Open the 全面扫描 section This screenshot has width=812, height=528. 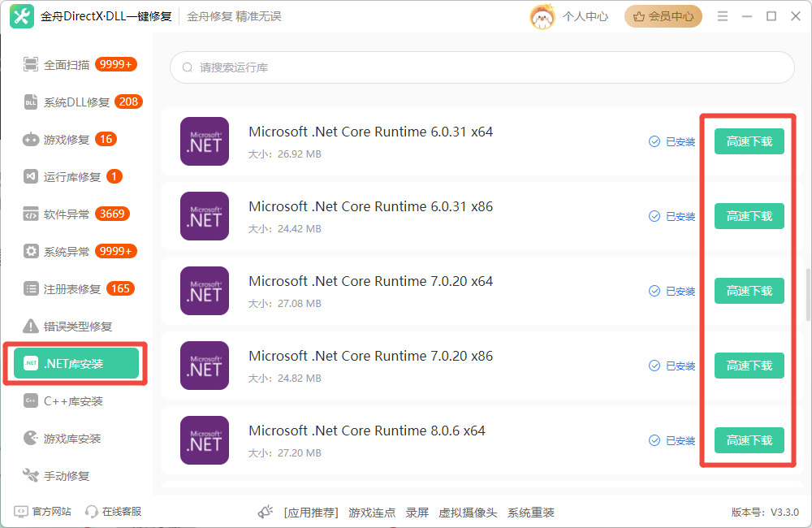[76, 65]
